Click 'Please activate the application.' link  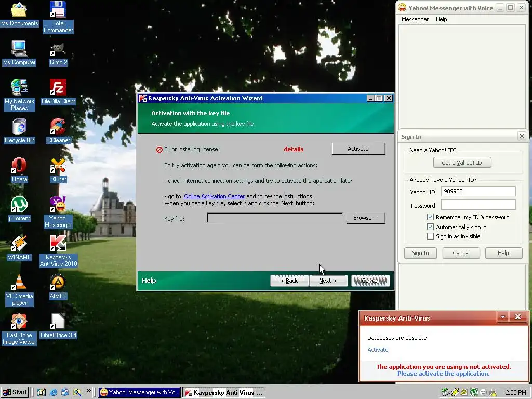(444, 374)
